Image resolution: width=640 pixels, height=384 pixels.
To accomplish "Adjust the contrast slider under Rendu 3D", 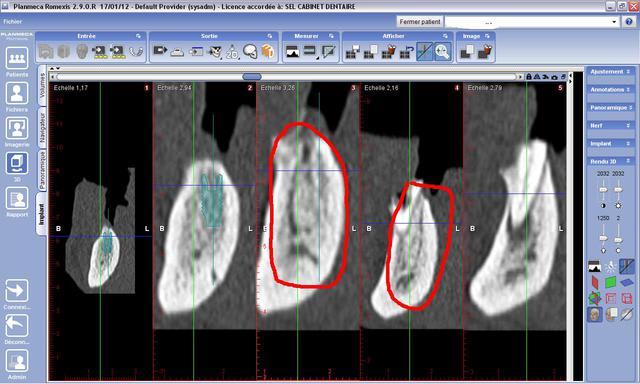I will 603,190.
